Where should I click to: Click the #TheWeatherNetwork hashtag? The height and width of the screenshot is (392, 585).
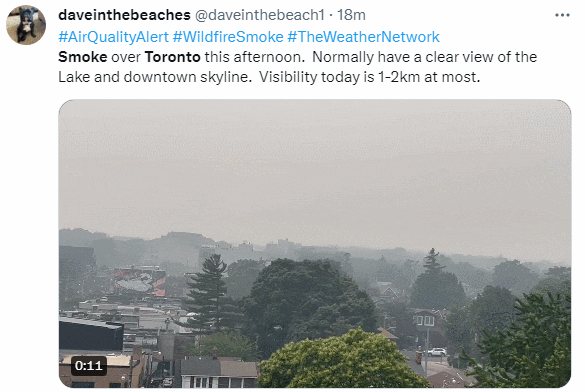click(363, 37)
